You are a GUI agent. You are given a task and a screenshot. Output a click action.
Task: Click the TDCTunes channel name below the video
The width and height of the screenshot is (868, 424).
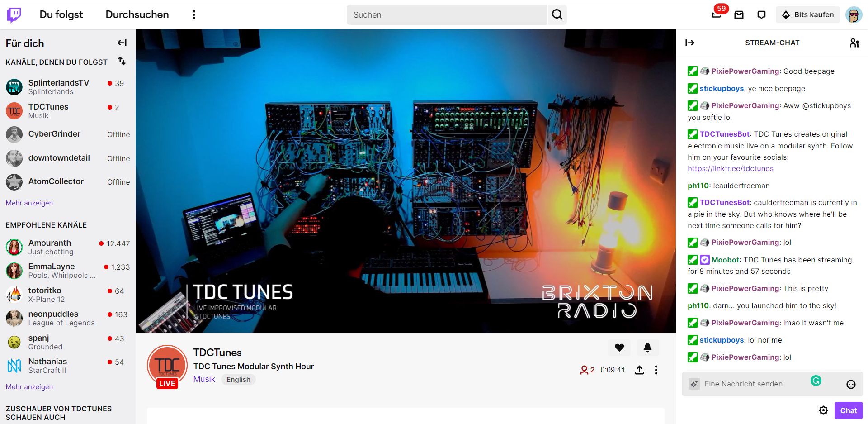point(217,353)
